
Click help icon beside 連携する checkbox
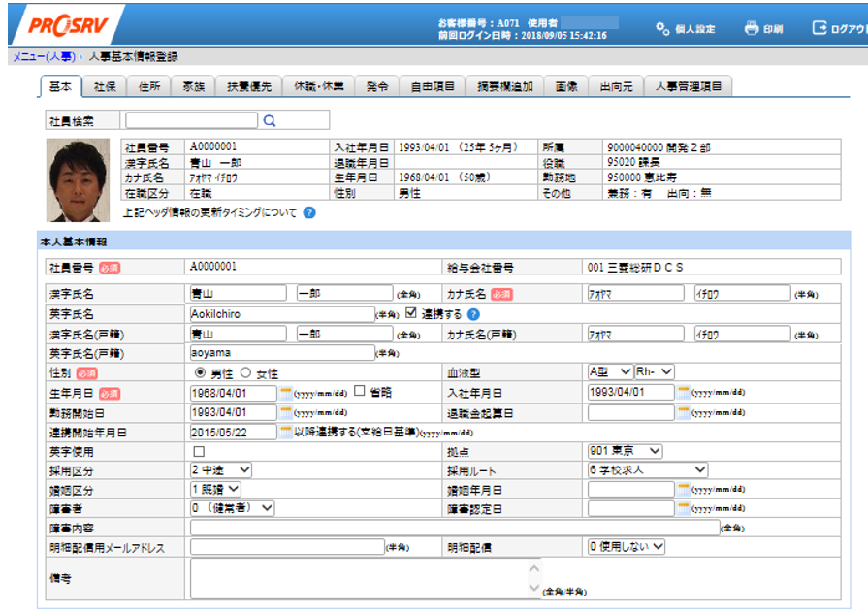473,314
